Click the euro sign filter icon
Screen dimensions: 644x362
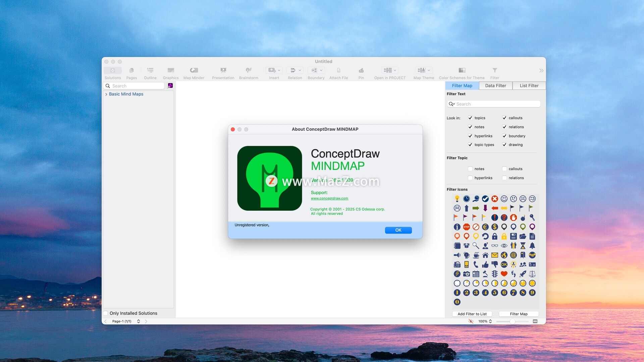485,227
